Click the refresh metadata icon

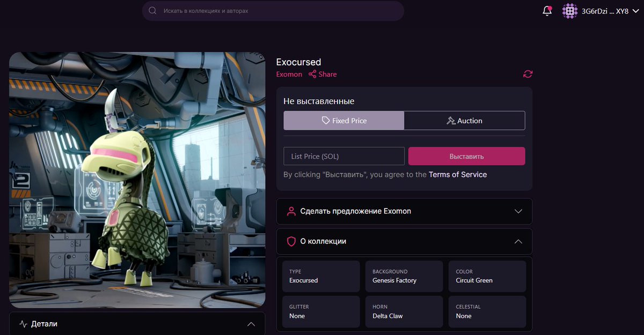(528, 74)
